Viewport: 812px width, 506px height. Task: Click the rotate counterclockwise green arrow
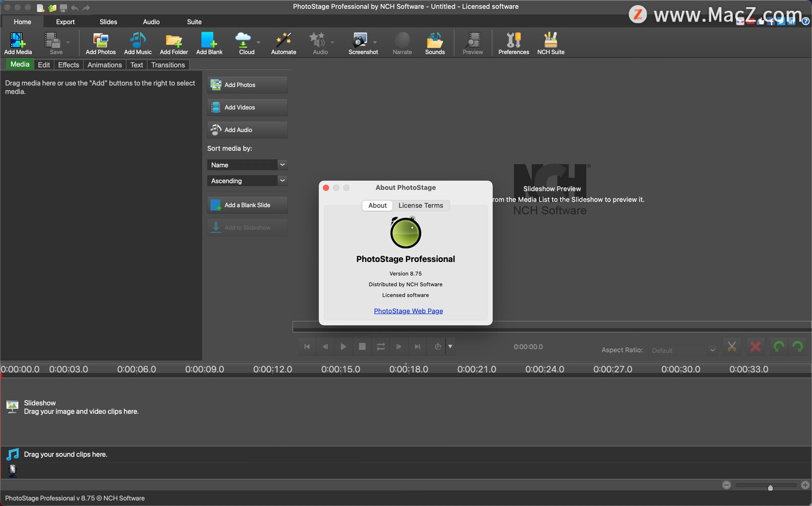point(779,347)
